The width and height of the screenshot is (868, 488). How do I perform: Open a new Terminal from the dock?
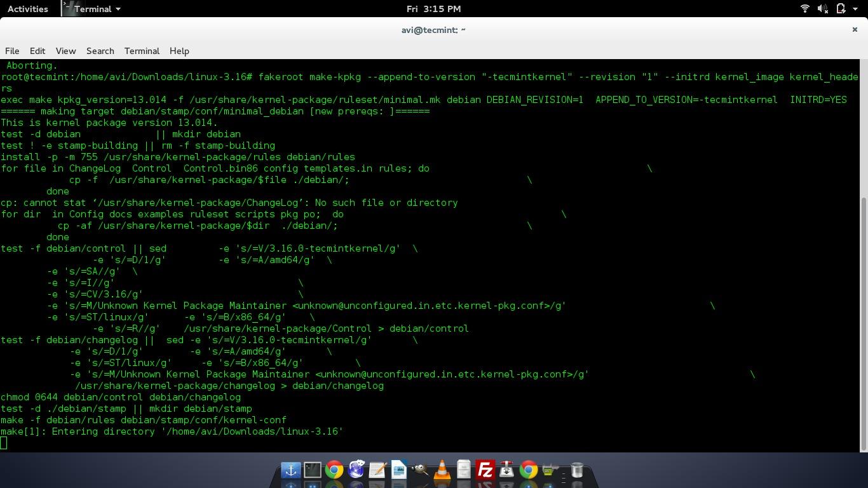pyautogui.click(x=313, y=470)
